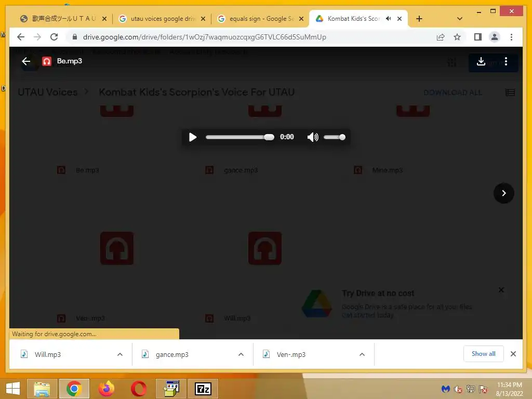
Task: Click the back arrow to close preview
Action: point(26,61)
